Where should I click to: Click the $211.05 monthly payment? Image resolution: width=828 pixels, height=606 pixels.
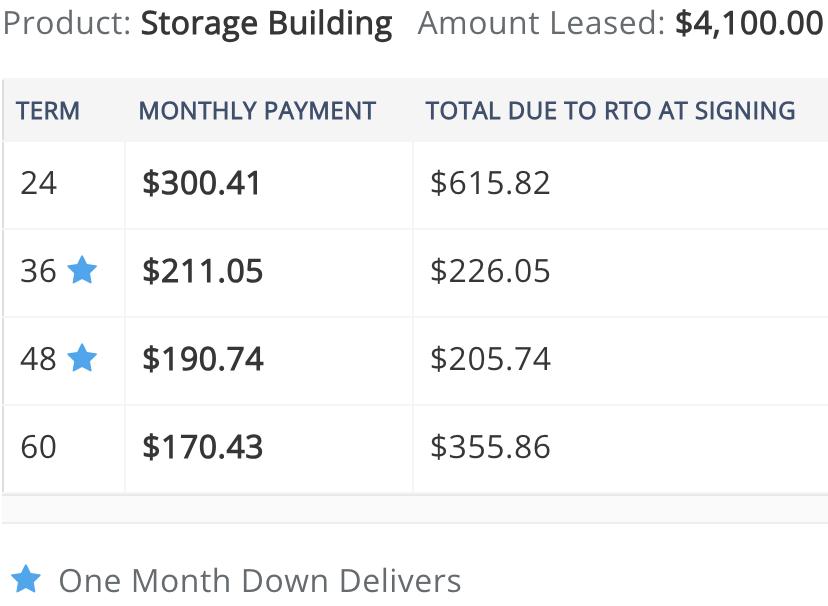(x=202, y=271)
